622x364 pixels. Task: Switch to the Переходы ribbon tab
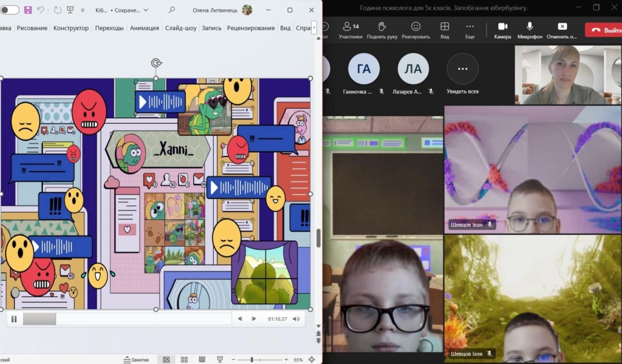109,28
